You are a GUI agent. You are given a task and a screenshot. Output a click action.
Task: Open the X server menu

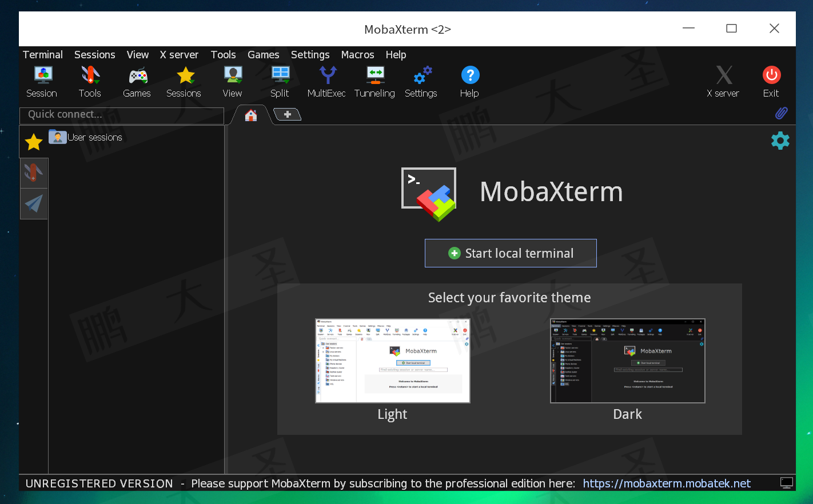pos(179,55)
